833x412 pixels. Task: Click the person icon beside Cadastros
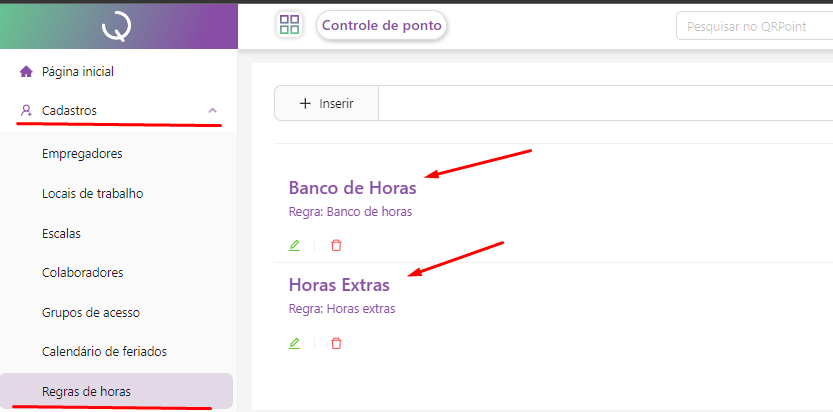(x=27, y=111)
